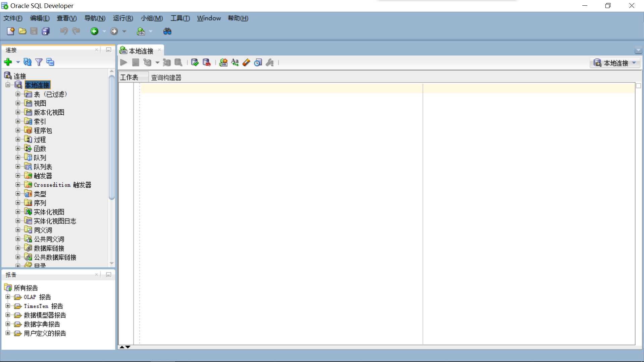Click the Rollback icon with red arrow
This screenshot has width=644, height=362.
(207, 62)
